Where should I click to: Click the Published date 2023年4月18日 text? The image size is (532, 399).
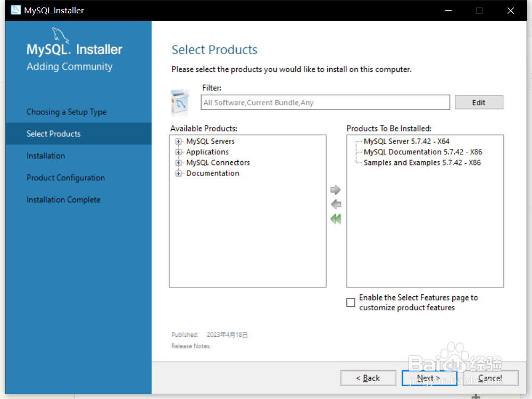click(227, 335)
